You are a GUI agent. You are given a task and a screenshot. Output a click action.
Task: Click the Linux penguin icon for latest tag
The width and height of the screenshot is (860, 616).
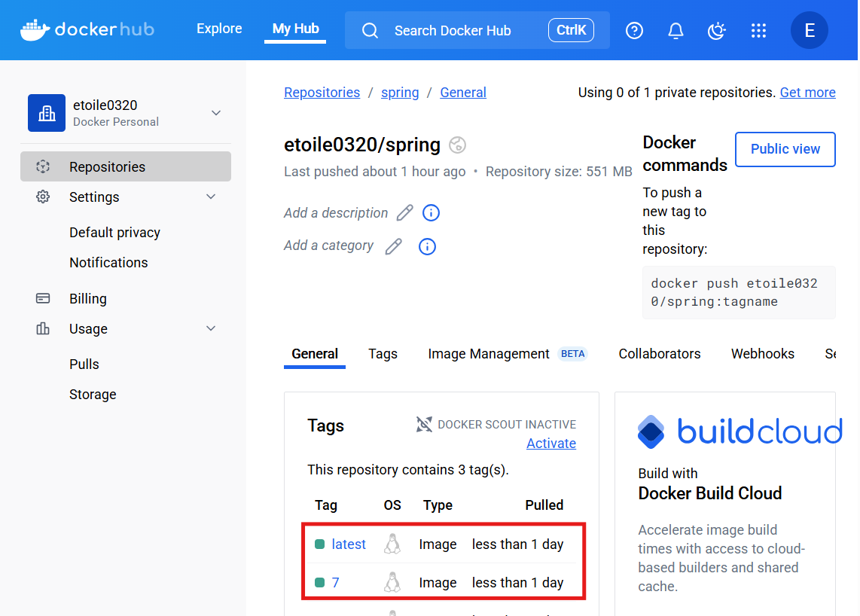(392, 544)
